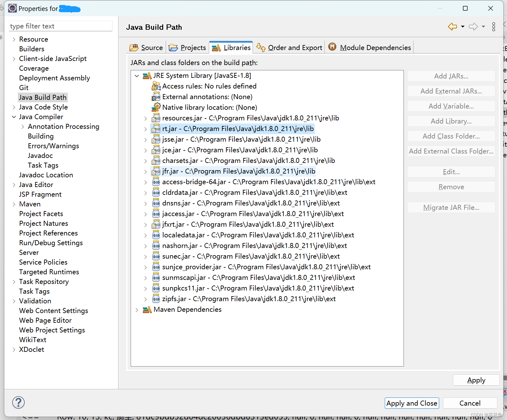
Task: Click the JRE System Library icon
Action: (x=147, y=76)
